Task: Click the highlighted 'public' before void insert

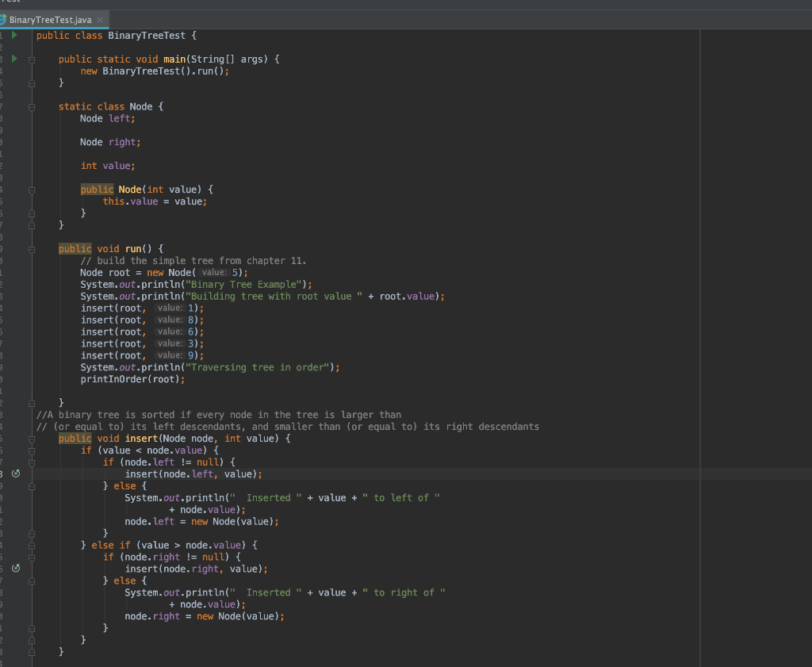Action: tap(75, 439)
